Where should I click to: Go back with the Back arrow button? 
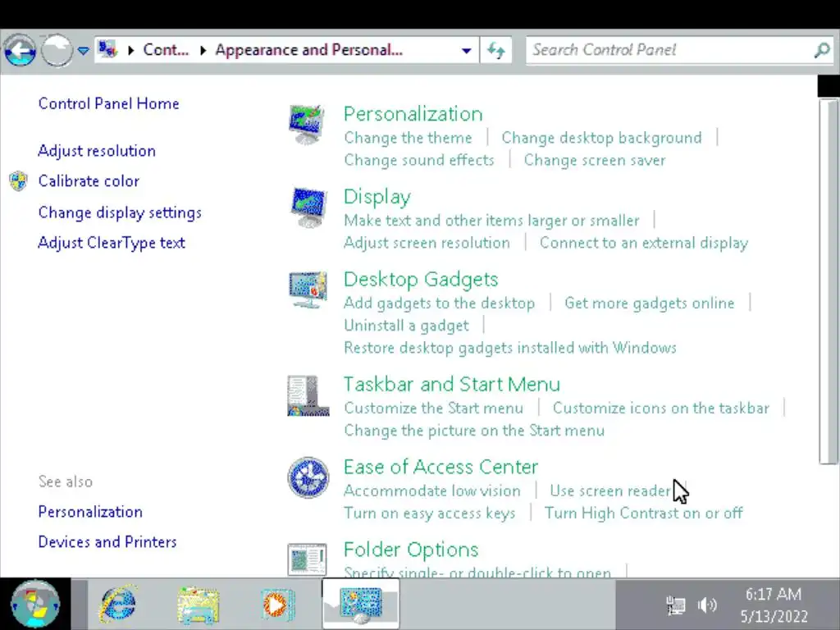click(x=20, y=51)
